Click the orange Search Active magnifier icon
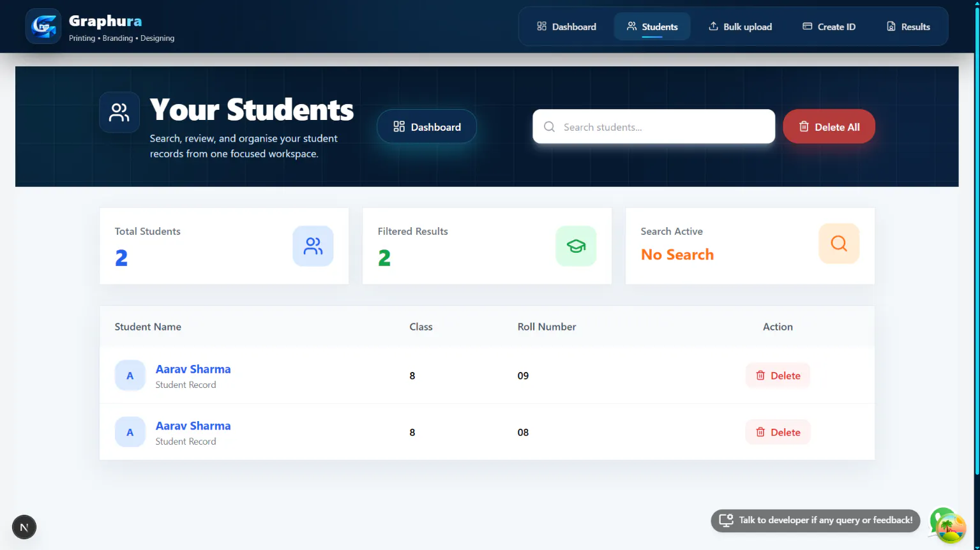Image resolution: width=980 pixels, height=550 pixels. pos(839,243)
